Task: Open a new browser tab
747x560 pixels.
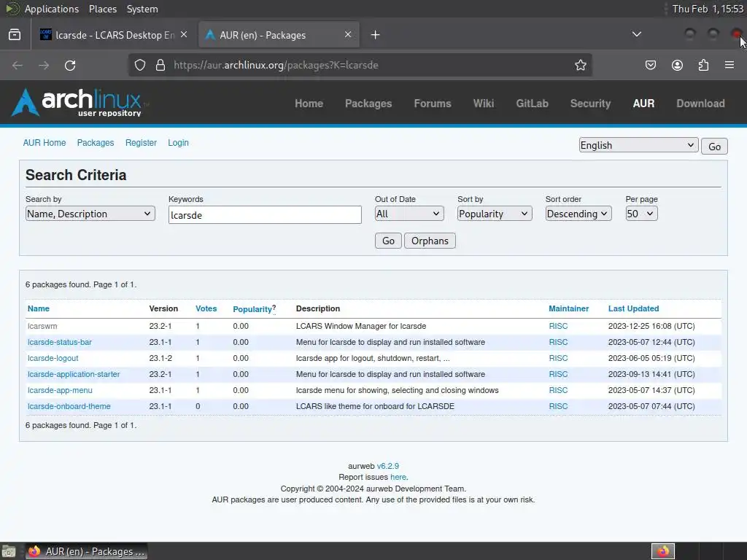Action: [376, 35]
